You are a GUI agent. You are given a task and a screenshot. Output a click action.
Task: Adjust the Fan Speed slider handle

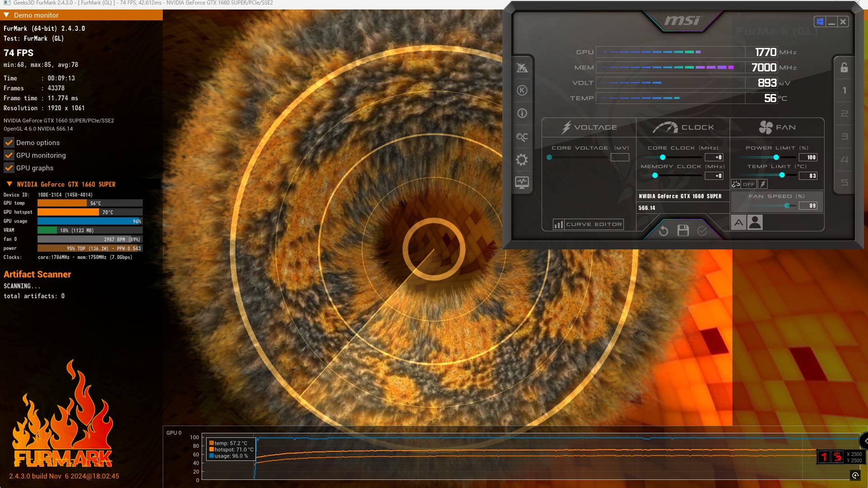787,206
